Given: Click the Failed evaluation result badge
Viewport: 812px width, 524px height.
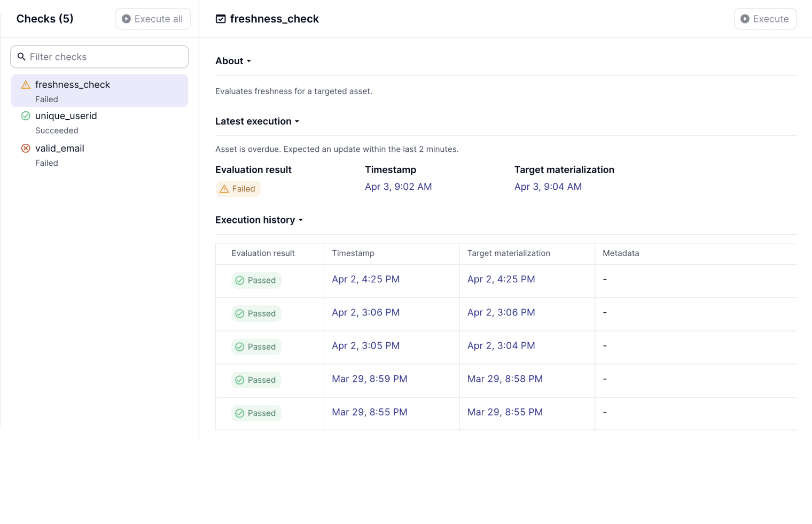Looking at the screenshot, I should 238,189.
